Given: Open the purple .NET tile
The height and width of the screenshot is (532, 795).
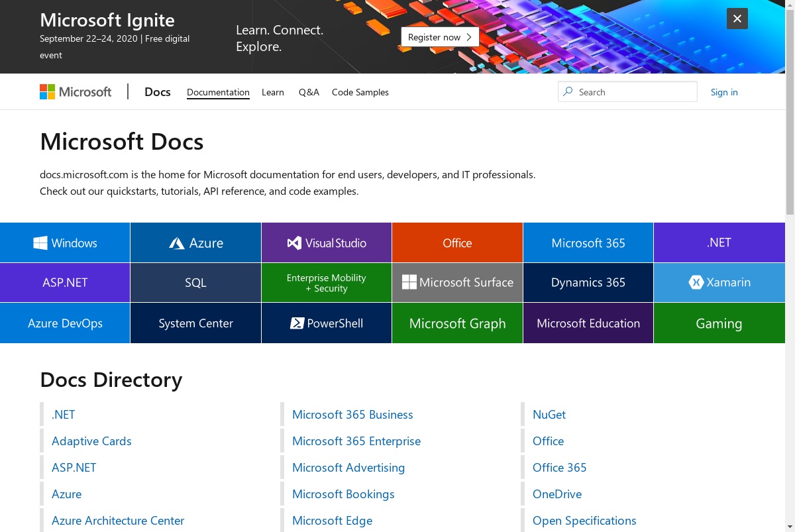Looking at the screenshot, I should [719, 242].
